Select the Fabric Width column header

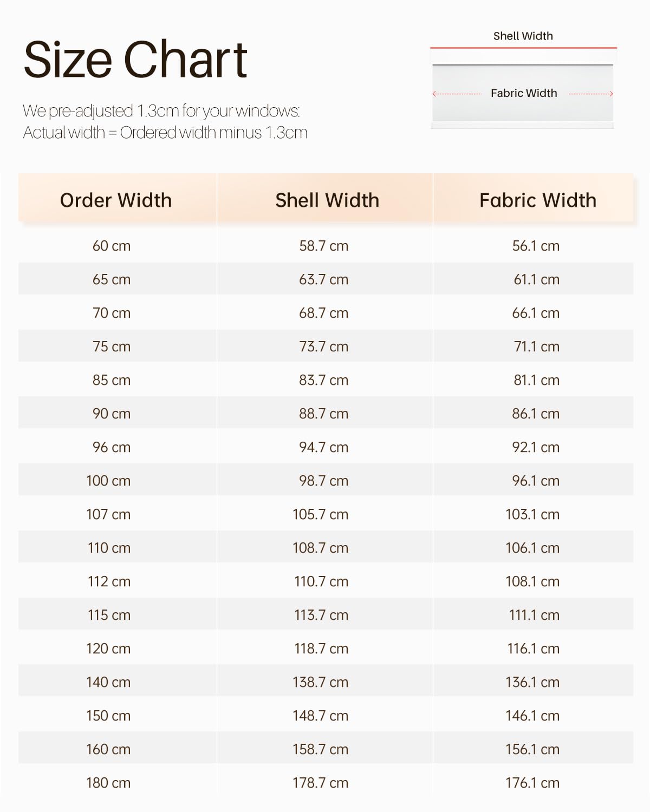tap(538, 200)
